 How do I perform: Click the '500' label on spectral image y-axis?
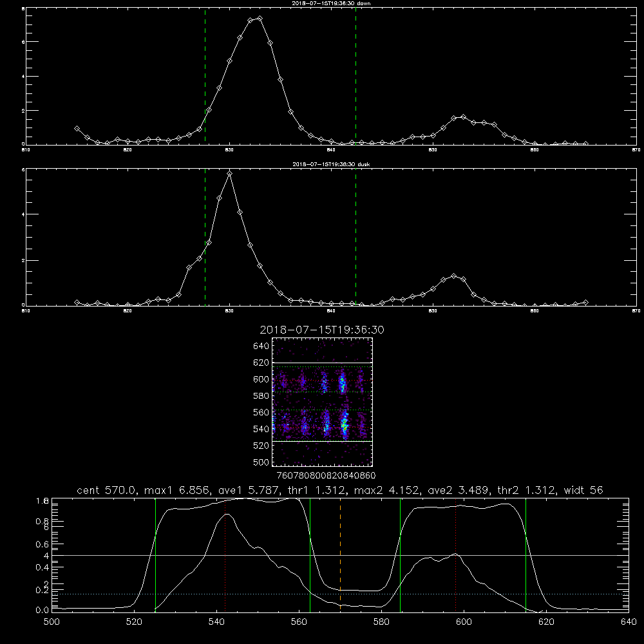point(261,462)
